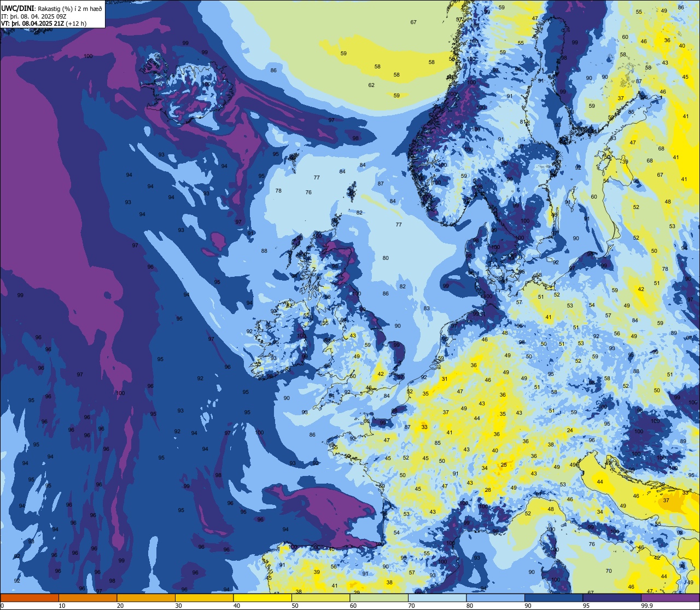
Task: Click the humidity value 28 on the map
Action: coord(488,490)
